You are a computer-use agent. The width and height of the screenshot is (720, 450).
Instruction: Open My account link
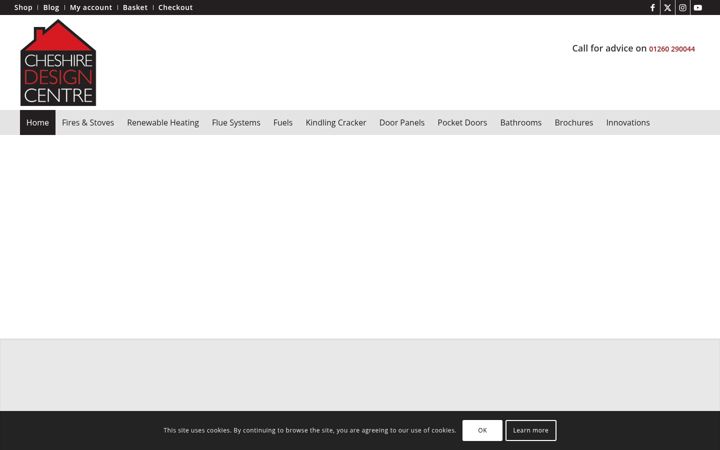[x=91, y=7]
